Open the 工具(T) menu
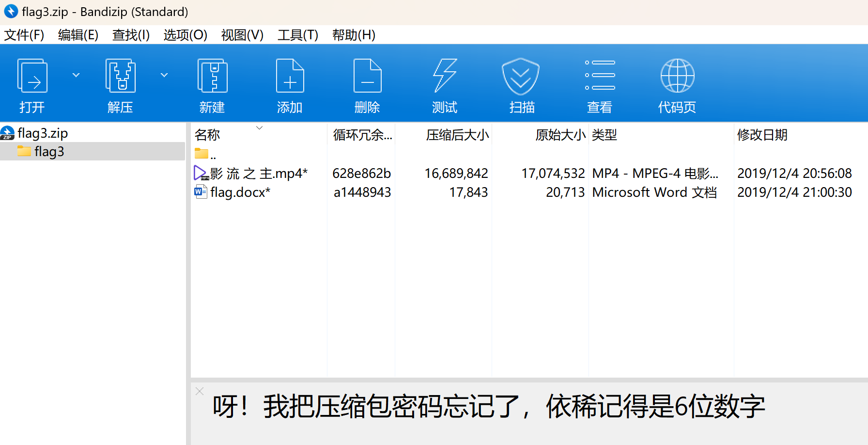 [x=297, y=35]
